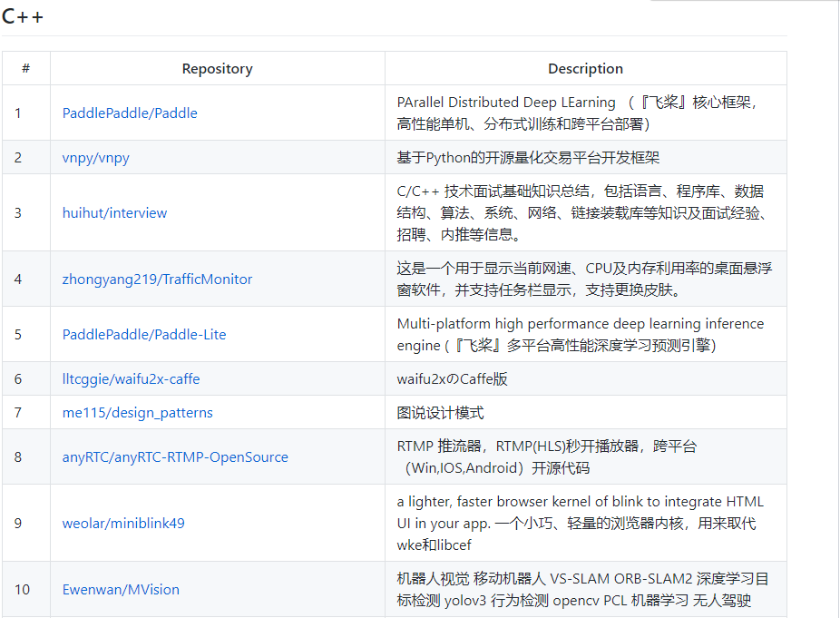Screen dimensions: 840x618
Task: Open the Ewenwan/MVision repository link
Action: point(121,589)
